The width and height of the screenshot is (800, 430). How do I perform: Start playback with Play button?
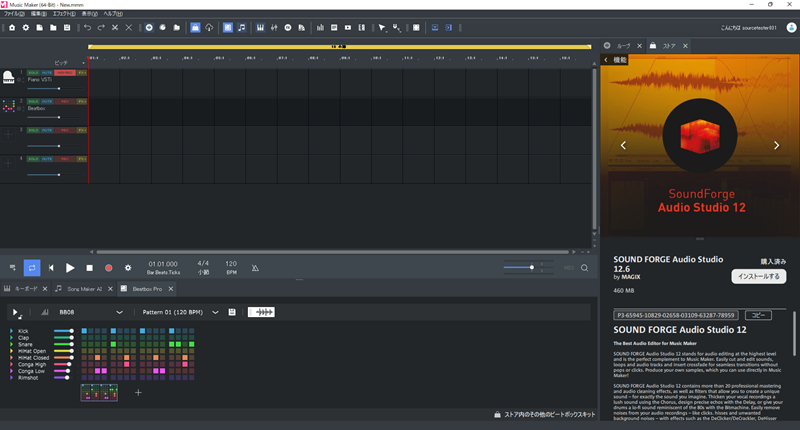70,268
